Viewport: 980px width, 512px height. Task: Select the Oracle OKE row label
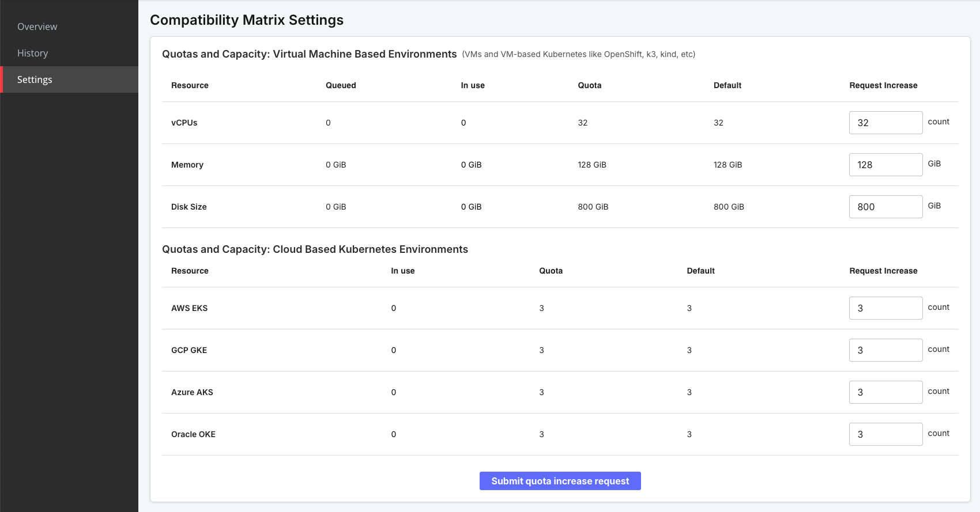point(193,434)
